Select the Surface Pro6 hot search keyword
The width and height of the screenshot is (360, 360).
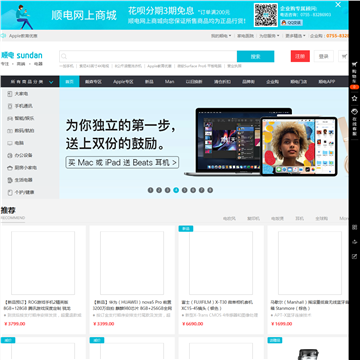pyautogui.click(x=199, y=66)
